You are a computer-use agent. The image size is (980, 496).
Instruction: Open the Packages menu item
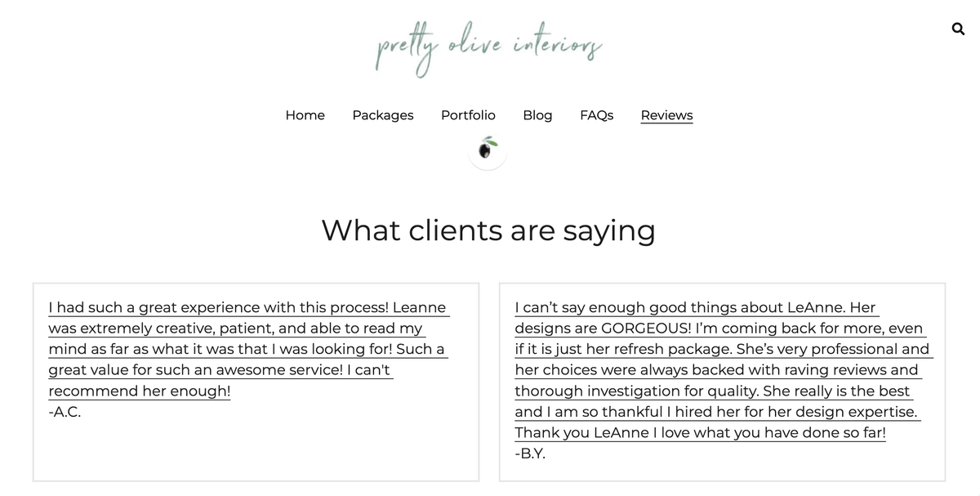(382, 115)
